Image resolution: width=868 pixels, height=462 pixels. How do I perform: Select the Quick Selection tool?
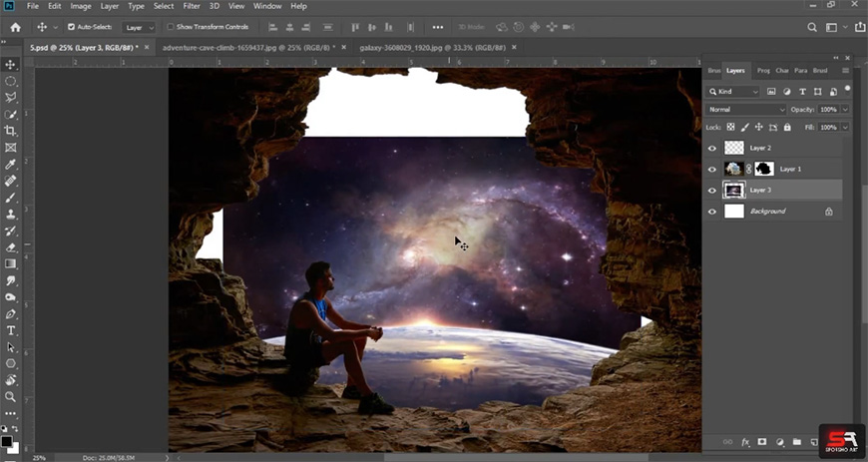10,114
